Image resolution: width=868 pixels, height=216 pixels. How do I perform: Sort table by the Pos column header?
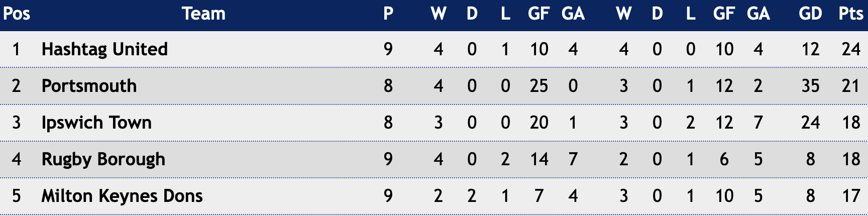pyautogui.click(x=17, y=14)
